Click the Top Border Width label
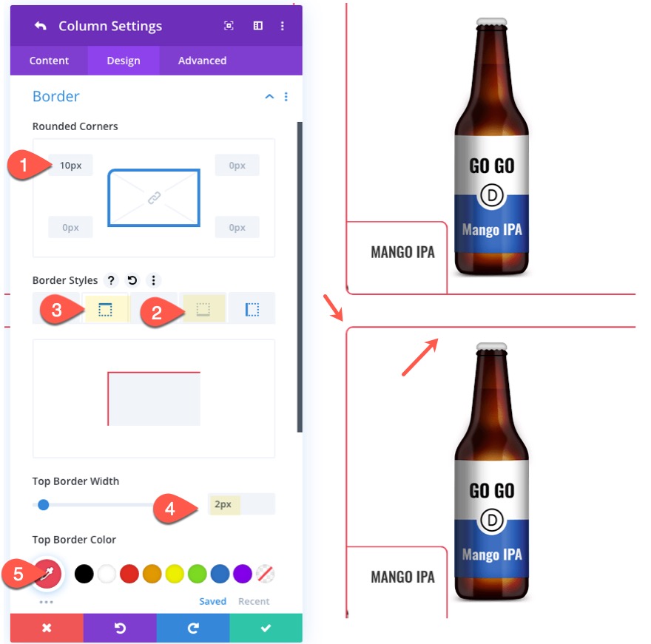Image resolution: width=651 pixels, height=644 pixels. [x=75, y=481]
